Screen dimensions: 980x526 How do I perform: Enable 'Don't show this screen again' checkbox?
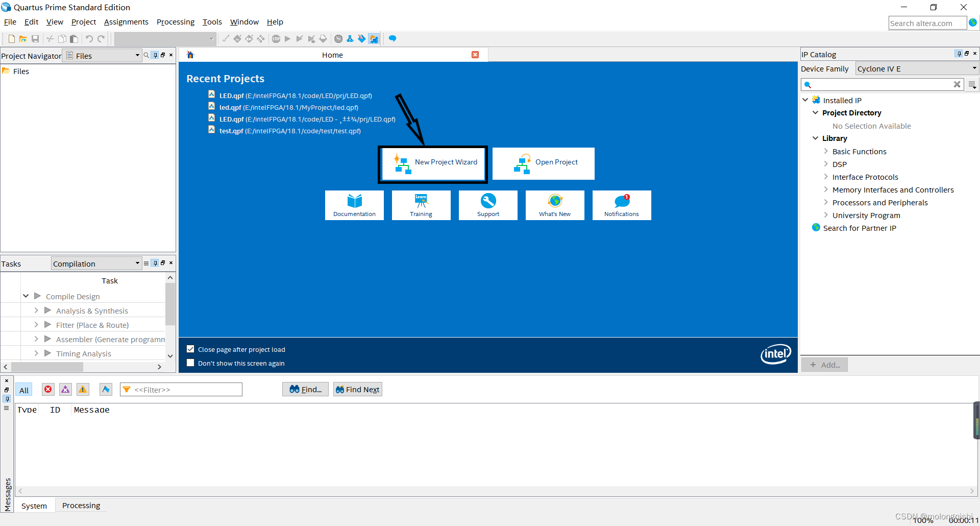190,363
